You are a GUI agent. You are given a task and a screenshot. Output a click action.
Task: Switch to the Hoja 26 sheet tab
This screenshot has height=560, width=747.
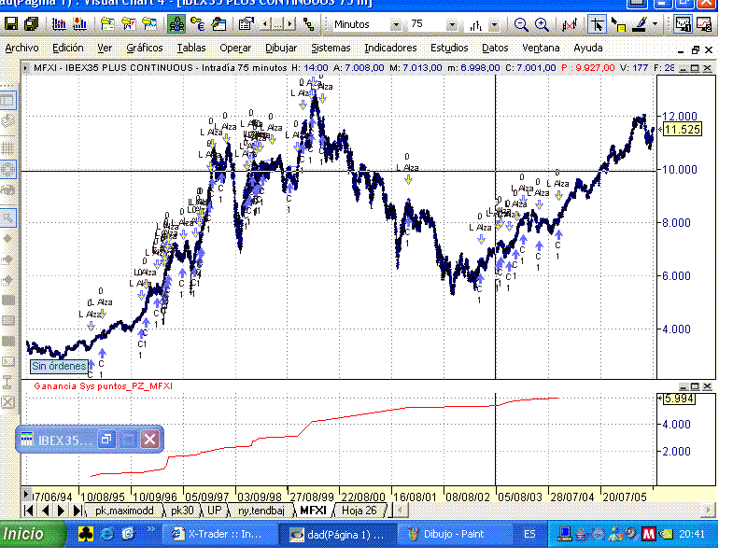(359, 511)
